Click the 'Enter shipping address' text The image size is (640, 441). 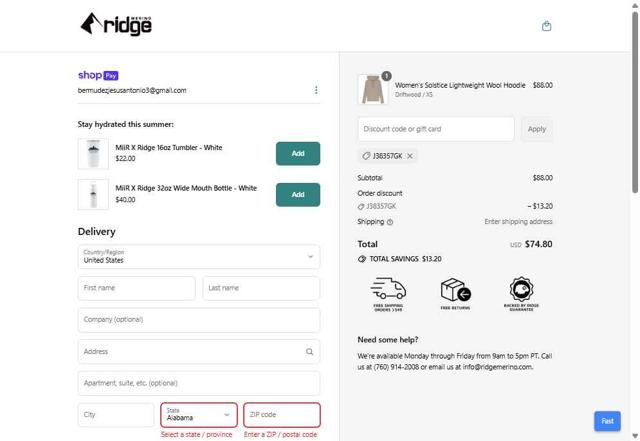pos(518,222)
